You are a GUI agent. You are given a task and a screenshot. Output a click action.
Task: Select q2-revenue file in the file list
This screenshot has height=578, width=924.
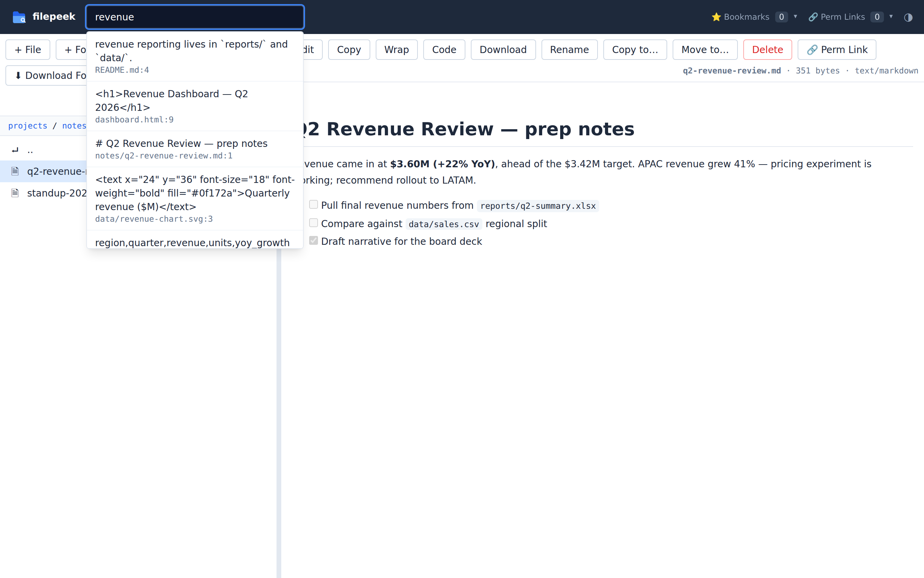43,171
